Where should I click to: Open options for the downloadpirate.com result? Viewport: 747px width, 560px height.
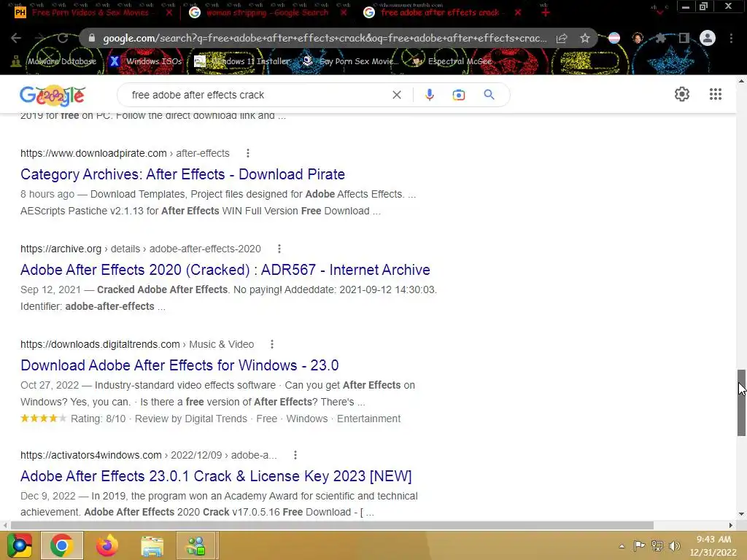tap(248, 153)
